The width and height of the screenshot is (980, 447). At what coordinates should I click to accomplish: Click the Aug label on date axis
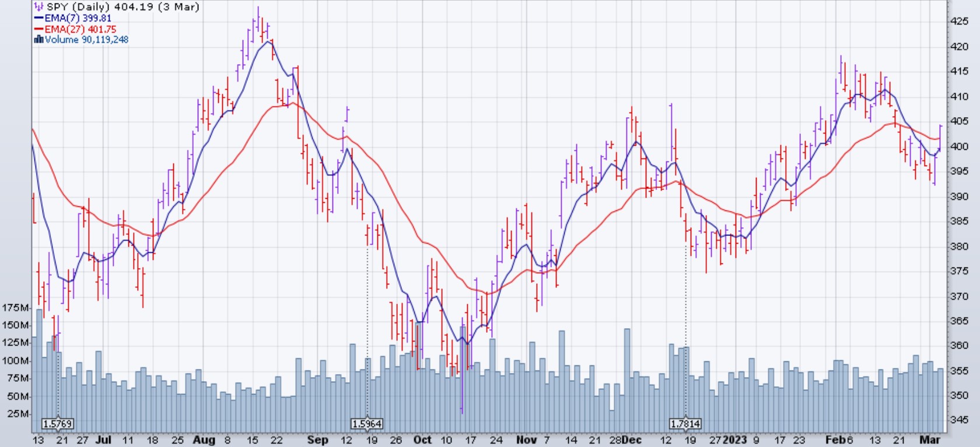pyautogui.click(x=204, y=440)
